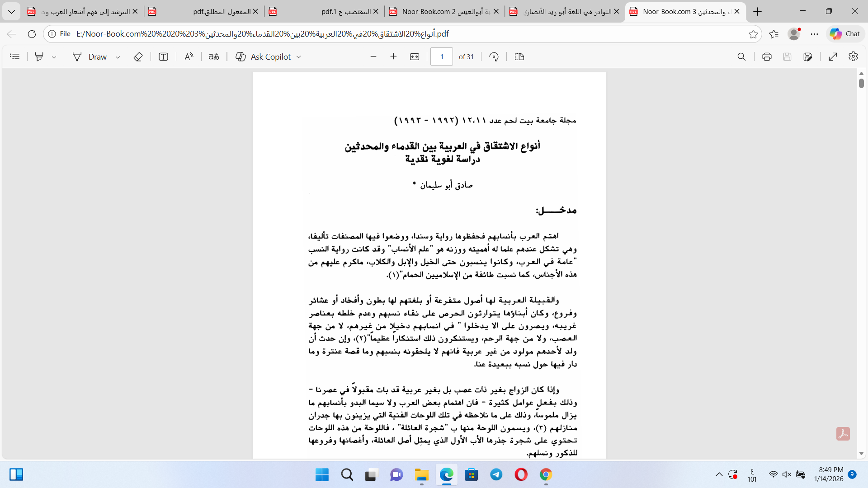The image size is (868, 488).
Task: View site information icon
Action: [52, 34]
